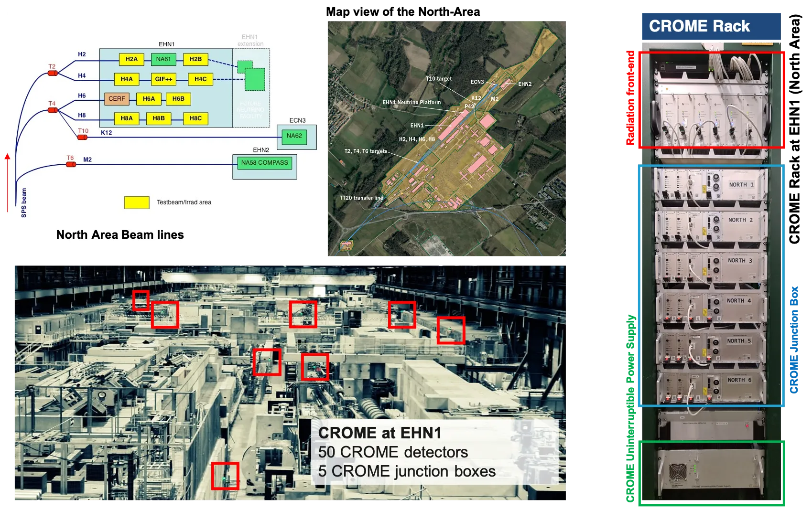
Task: Click the NA58 COMPASS box
Action: tap(265, 163)
